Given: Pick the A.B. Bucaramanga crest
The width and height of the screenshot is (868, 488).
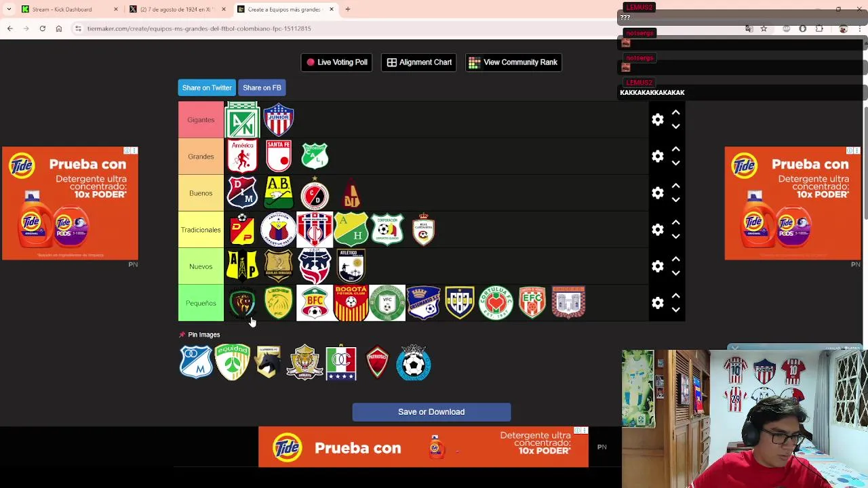Looking at the screenshot, I should (x=279, y=193).
